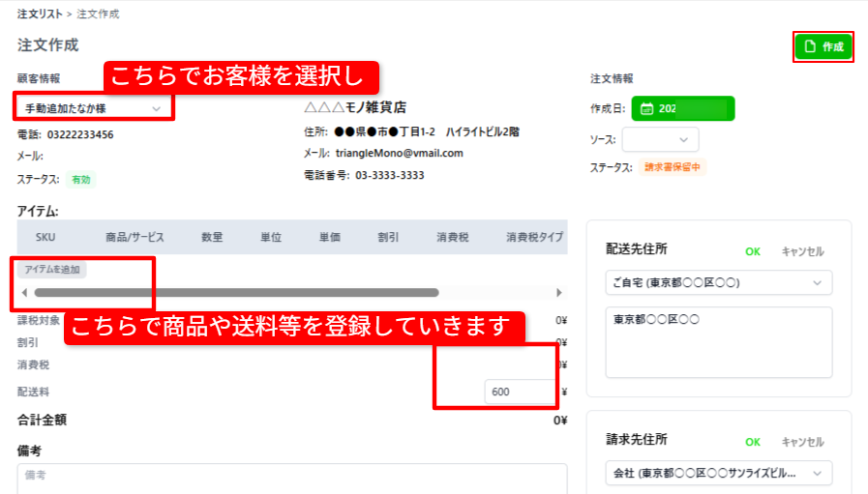The width and height of the screenshot is (868, 494).
Task: Expand the ソース source dropdown
Action: (x=660, y=139)
